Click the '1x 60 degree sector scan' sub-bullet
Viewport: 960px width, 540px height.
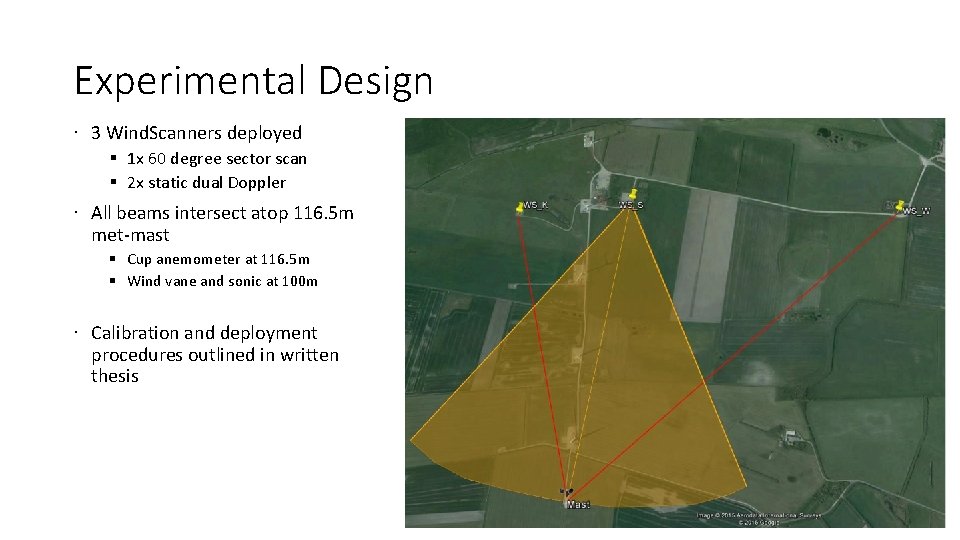[x=217, y=159]
